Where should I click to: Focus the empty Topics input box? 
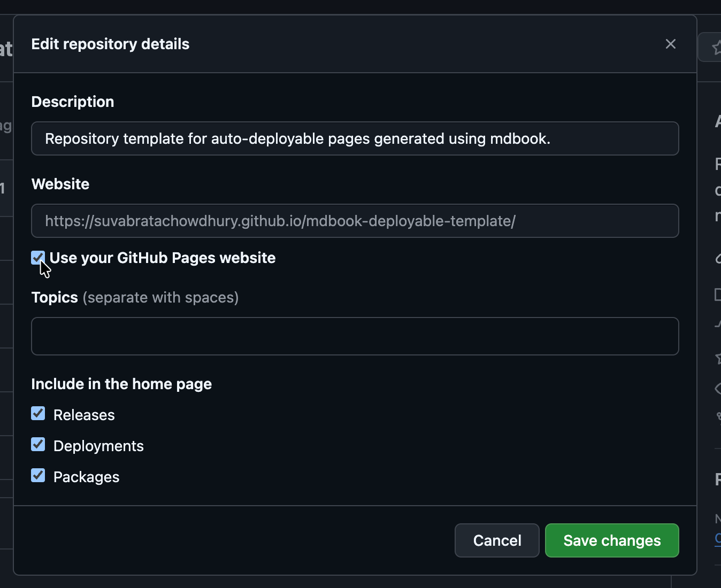[355, 336]
